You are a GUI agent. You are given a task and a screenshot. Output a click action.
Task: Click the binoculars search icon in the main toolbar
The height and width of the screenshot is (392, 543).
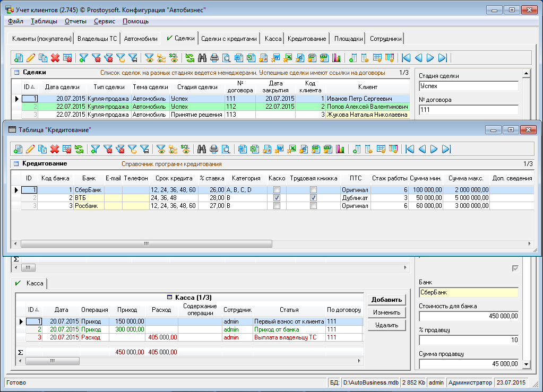coord(202,58)
